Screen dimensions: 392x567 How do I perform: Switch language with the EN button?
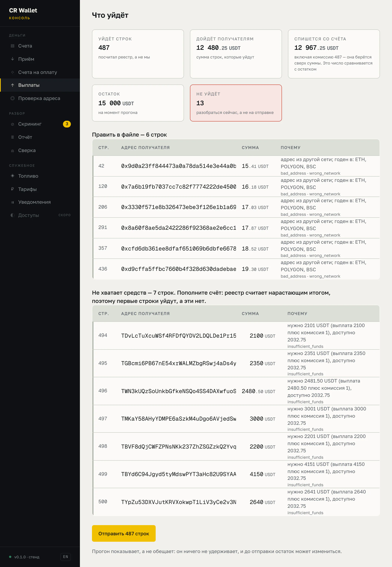tap(66, 557)
